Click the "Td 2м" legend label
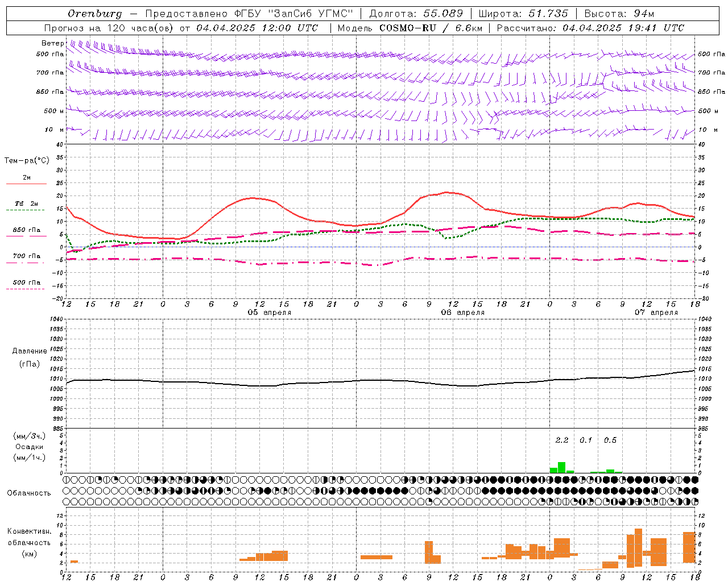Screen dimensions: 728x582 [x=27, y=203]
